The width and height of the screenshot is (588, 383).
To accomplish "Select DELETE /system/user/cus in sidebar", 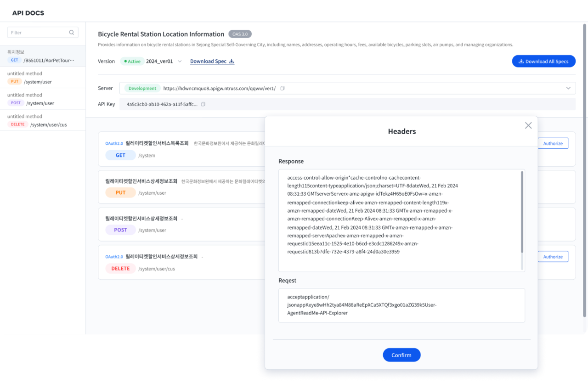I will coord(43,120).
